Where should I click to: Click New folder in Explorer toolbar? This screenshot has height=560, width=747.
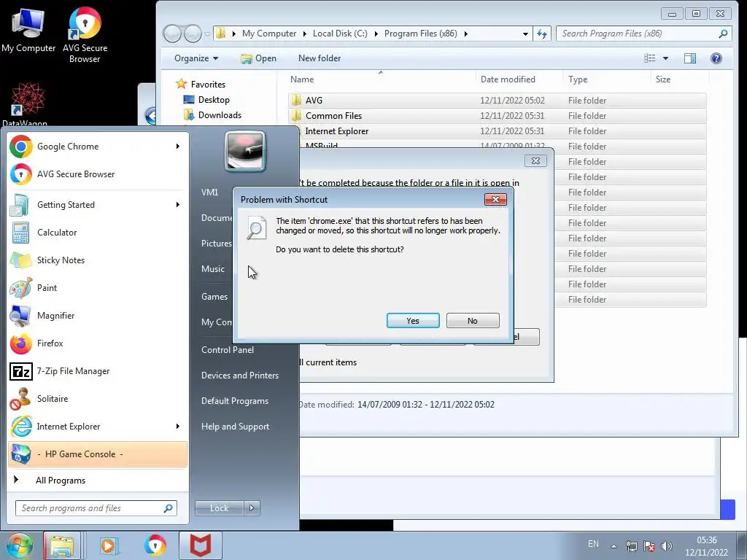(320, 58)
